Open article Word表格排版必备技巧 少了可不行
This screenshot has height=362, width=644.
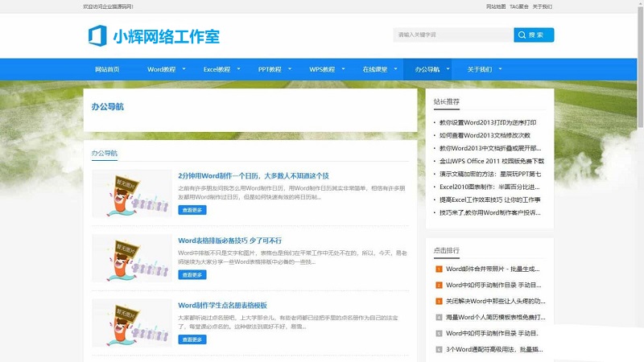pyautogui.click(x=230, y=241)
